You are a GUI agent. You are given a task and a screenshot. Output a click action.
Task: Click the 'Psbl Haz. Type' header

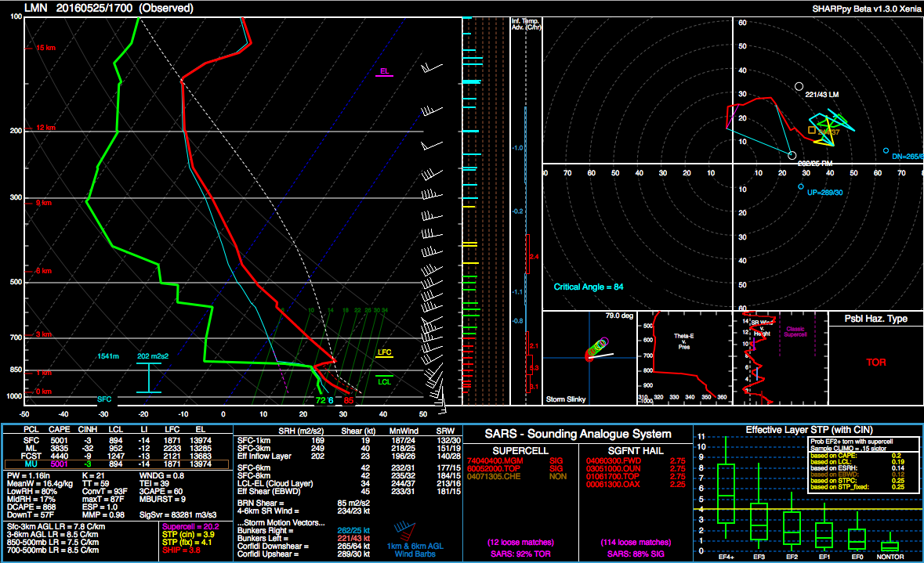875,319
